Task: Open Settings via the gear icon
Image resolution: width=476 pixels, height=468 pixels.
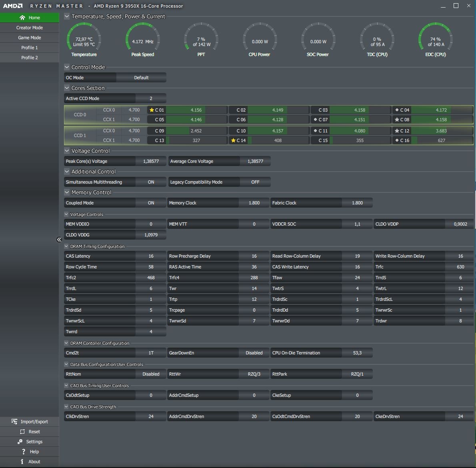Action: 20,441
